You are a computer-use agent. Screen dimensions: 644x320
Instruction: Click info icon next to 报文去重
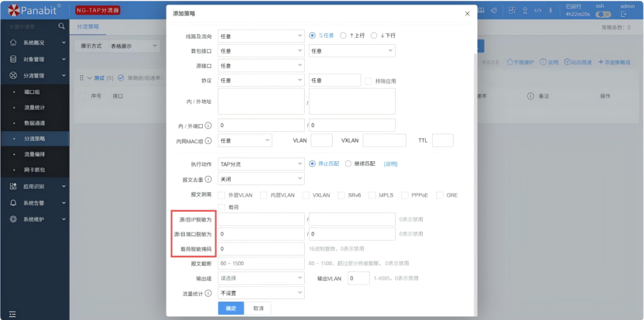pos(208,179)
